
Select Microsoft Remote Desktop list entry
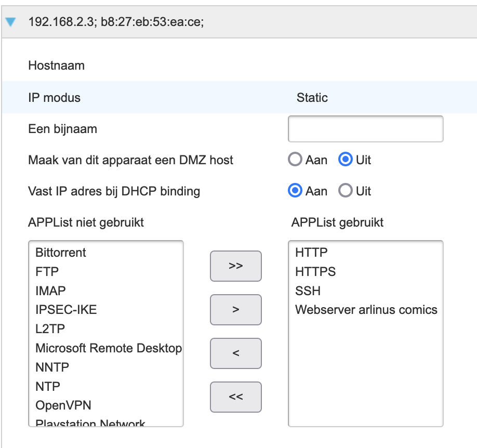(x=109, y=348)
